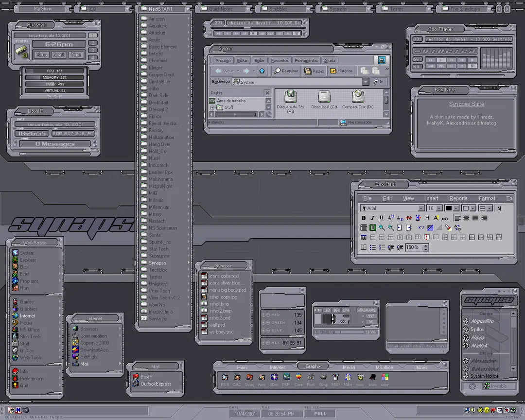Switch to the Media tab
Viewport: 525px width, 420px height.
[349, 367]
